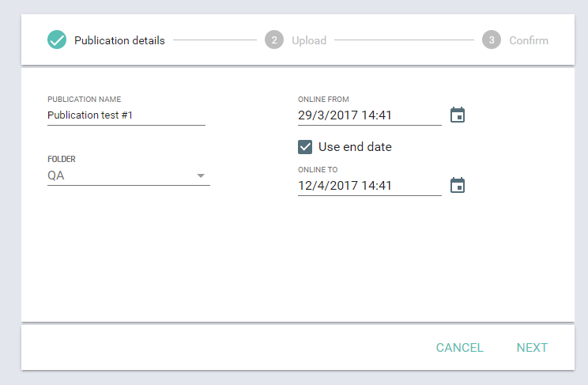Click the CANCEL button

(x=459, y=348)
